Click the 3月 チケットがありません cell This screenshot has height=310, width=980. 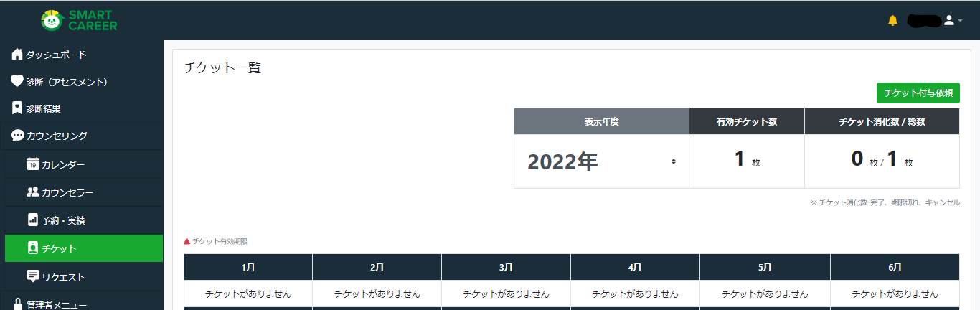506,293
